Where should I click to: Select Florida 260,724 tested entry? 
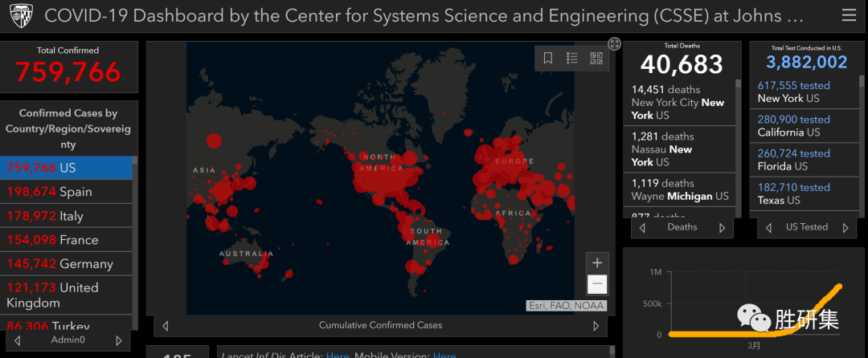[805, 160]
